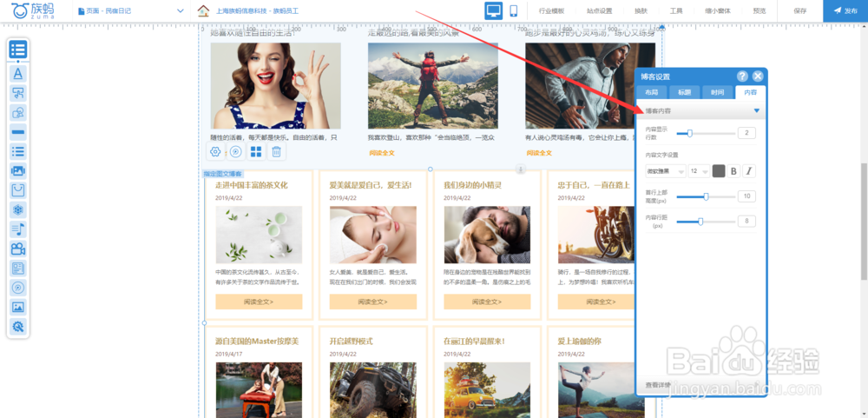Screen dimensions: 868x418
Task: Pick the paint roller tool in sidebar
Action: (17, 93)
